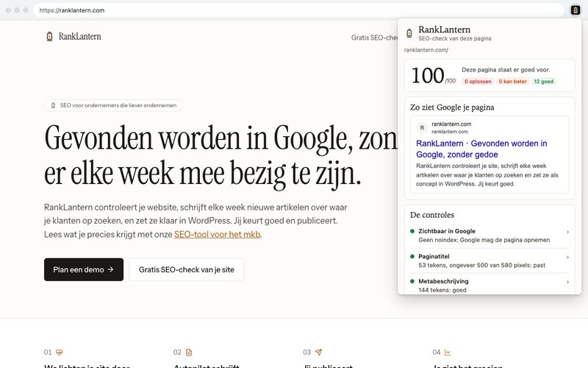The height and width of the screenshot is (368, 588).
Task: Click the 0 kan beter badge
Action: coord(512,82)
